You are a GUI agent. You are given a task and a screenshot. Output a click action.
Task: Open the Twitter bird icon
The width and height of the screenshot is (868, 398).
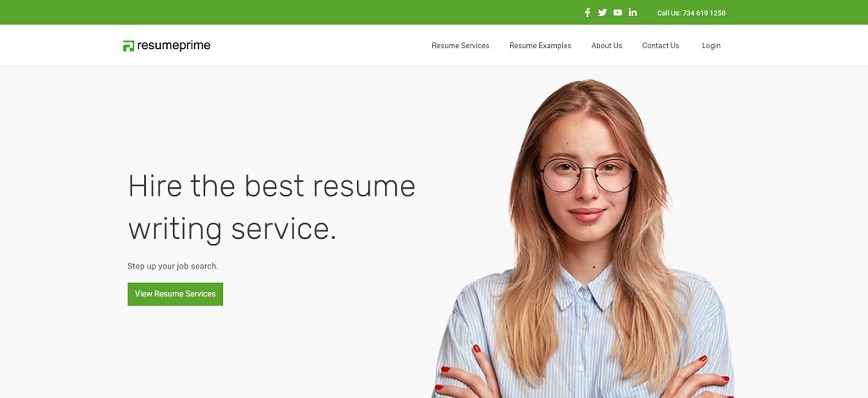pos(603,13)
